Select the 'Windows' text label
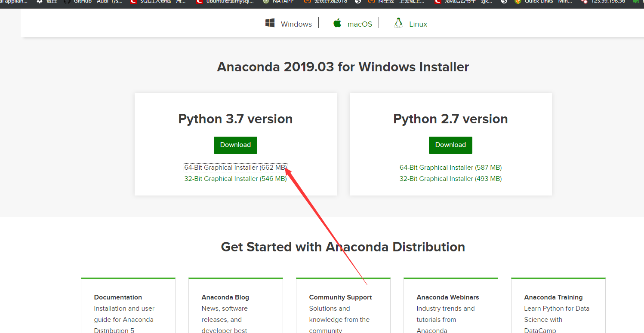Screen dimensions: 644x333 pyautogui.click(x=296, y=24)
